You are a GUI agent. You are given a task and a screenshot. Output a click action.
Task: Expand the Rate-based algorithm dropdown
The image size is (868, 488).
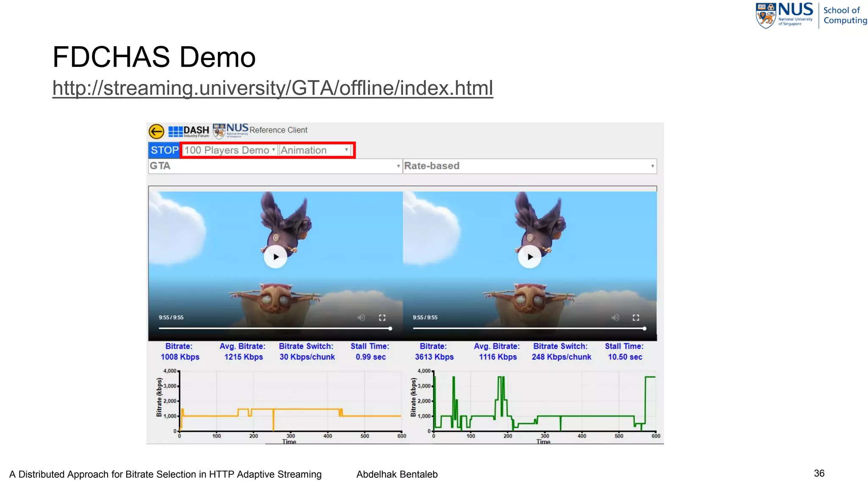coord(529,166)
